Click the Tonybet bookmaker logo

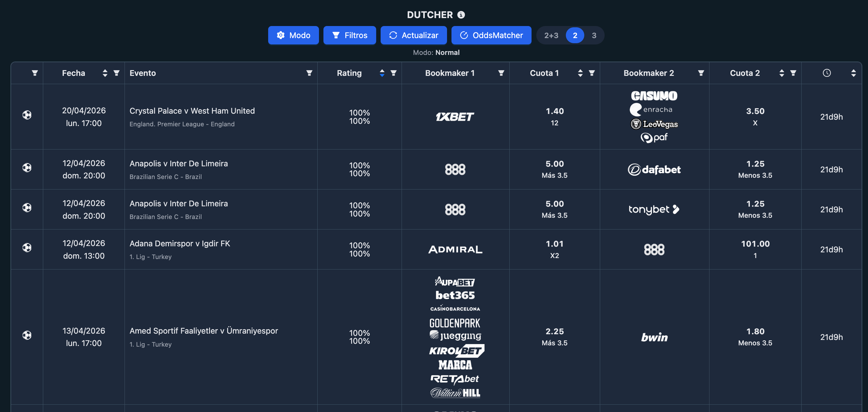tap(654, 210)
